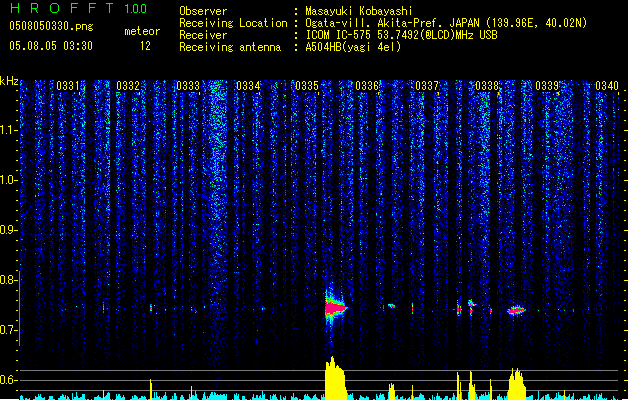Click the A504HB(yagi 4el) antenna text
This screenshot has width=629, height=400.
[353, 47]
